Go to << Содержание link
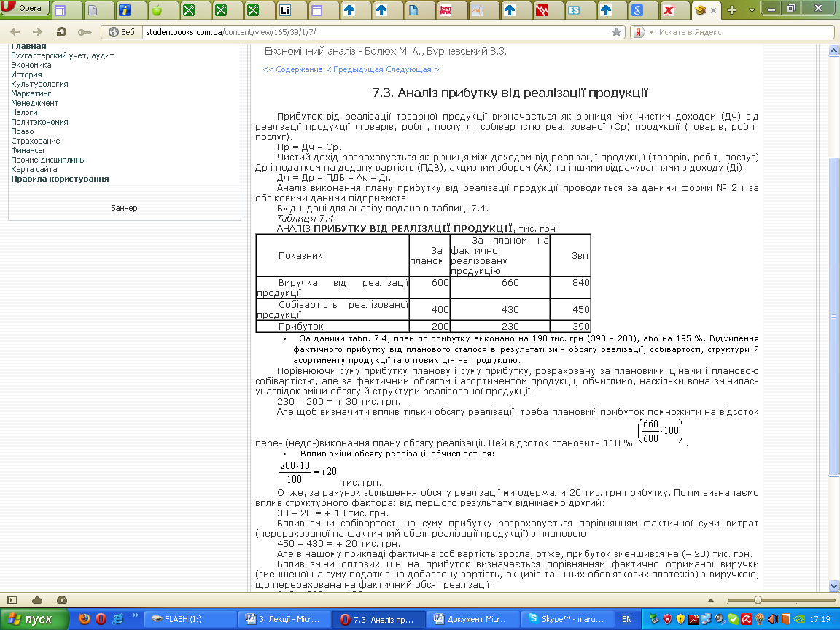Image resolution: width=840 pixels, height=630 pixels. tap(292, 70)
